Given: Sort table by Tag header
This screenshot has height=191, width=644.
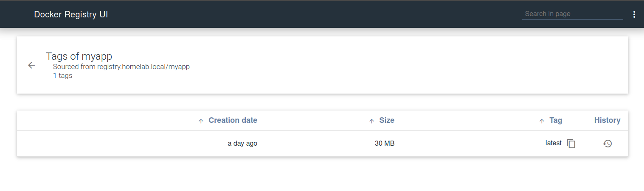Looking at the screenshot, I should coord(556,120).
